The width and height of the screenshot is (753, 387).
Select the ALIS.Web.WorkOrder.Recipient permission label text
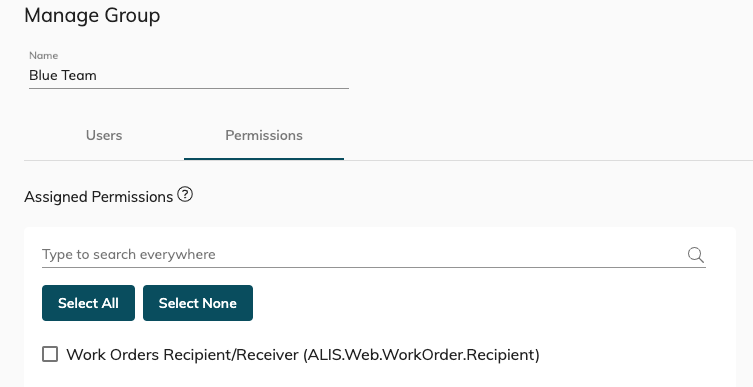tap(303, 355)
